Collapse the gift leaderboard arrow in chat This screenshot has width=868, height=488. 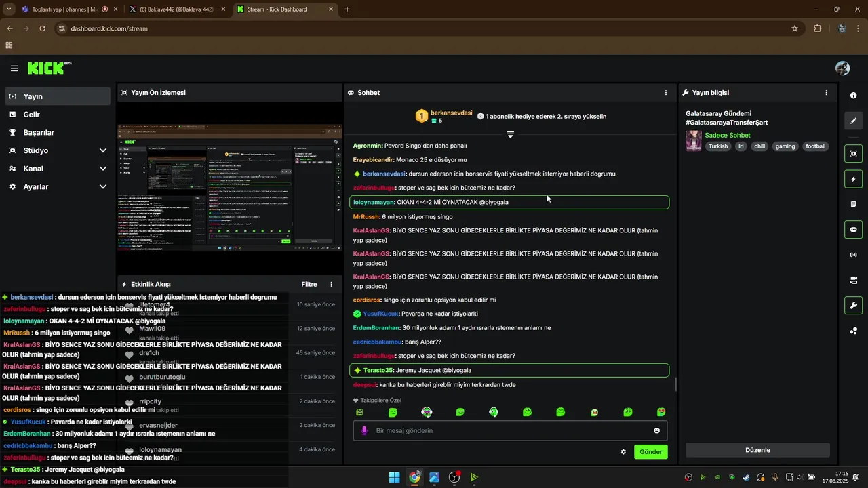coord(510,134)
